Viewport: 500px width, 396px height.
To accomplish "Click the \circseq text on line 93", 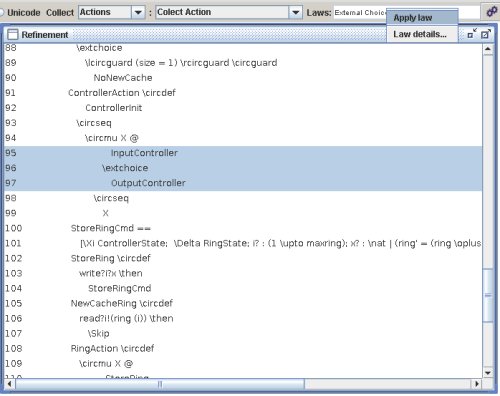I will point(94,123).
